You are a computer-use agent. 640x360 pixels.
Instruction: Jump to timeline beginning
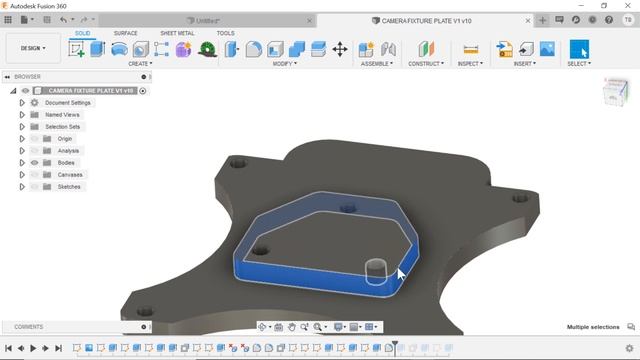[x=8, y=348]
